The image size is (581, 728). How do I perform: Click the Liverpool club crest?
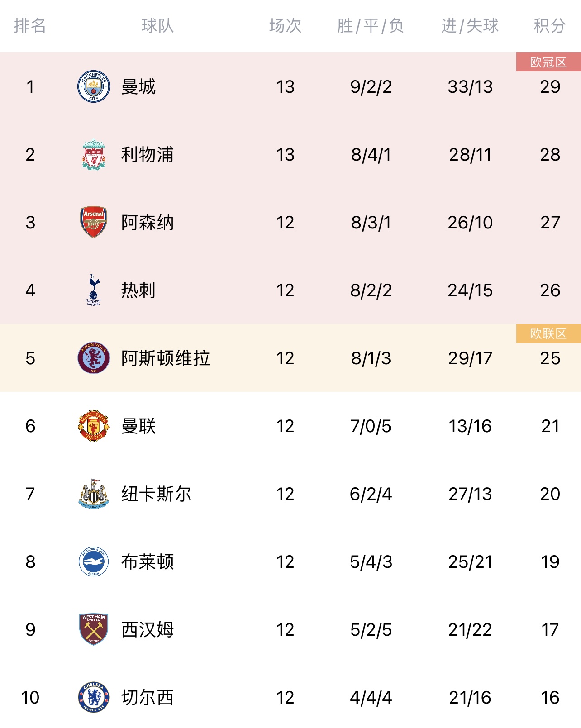(94, 154)
